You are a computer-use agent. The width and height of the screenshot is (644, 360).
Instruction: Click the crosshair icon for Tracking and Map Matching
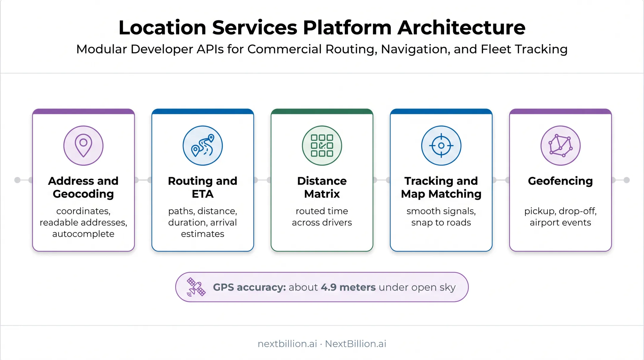coord(441,146)
